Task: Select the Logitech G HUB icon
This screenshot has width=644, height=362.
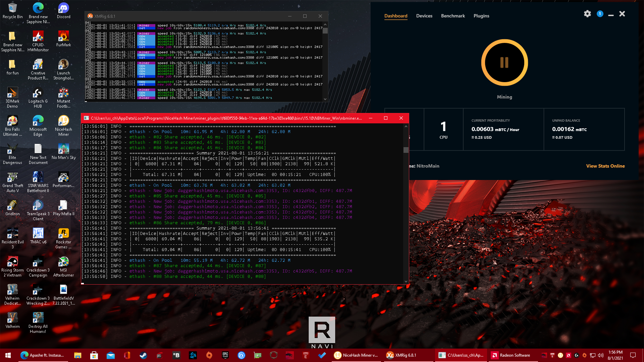Action: coord(38,98)
